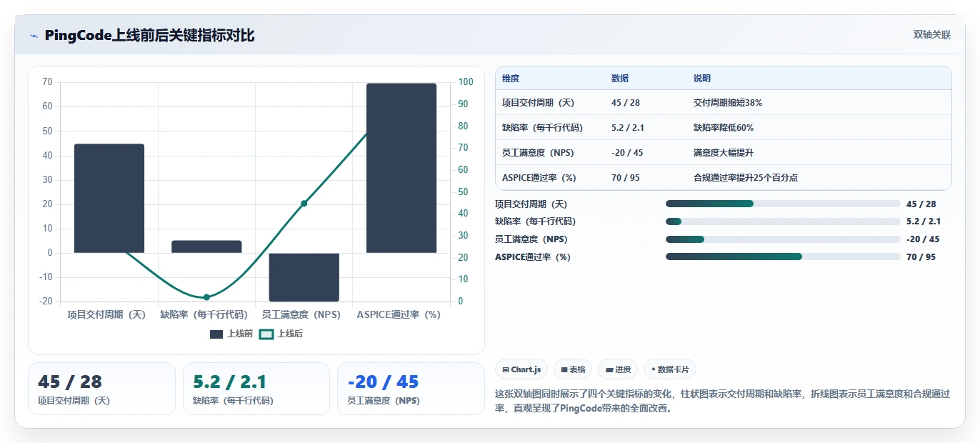Click the 项目交付周期 progress bar
The image size is (980, 443).
[783, 204]
